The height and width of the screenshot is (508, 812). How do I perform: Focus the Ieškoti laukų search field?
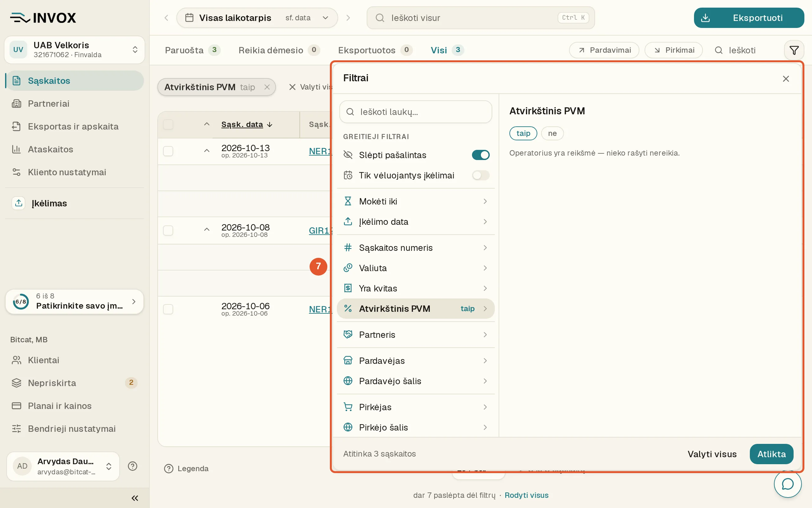416,112
